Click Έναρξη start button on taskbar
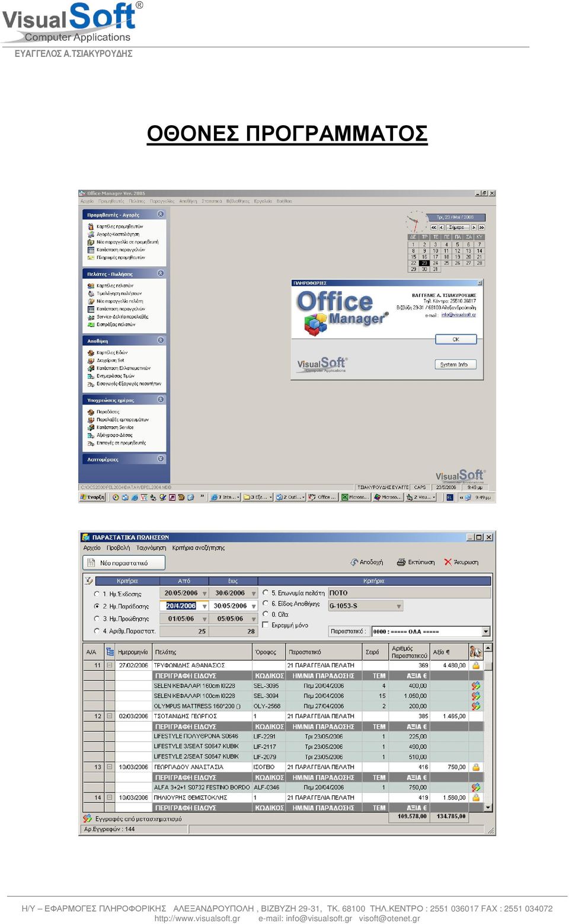The width and height of the screenshot is (569, 924). tap(93, 498)
